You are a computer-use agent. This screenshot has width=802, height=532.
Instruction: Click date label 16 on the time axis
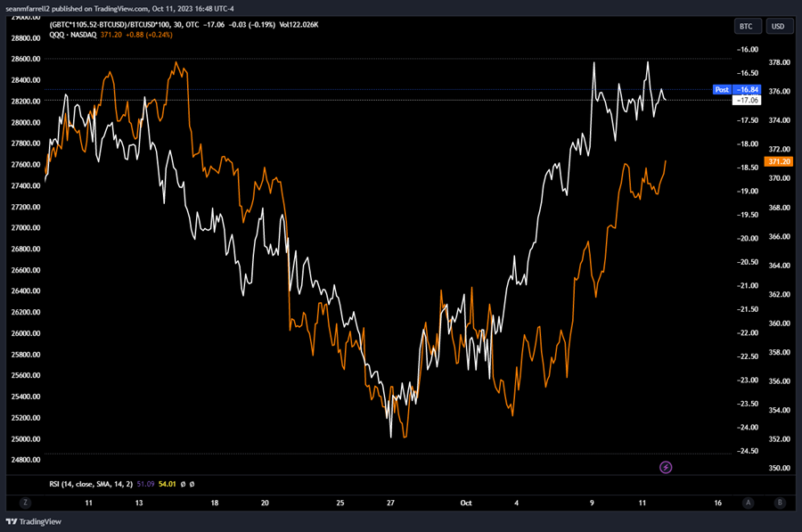pos(717,503)
